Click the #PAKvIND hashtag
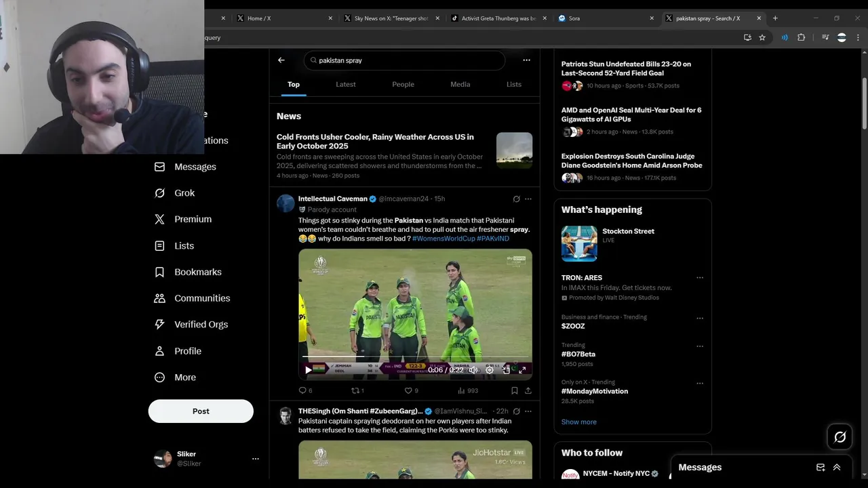This screenshot has height=488, width=868. [x=493, y=239]
